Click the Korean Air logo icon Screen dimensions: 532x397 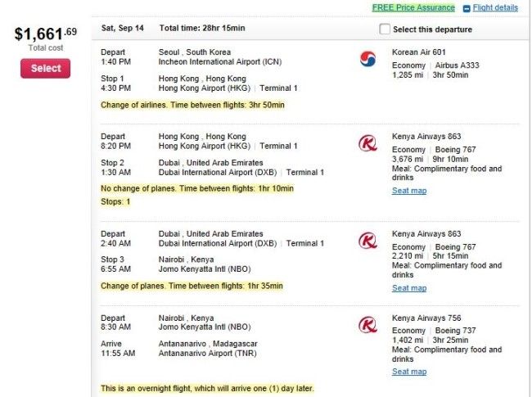[x=367, y=57]
